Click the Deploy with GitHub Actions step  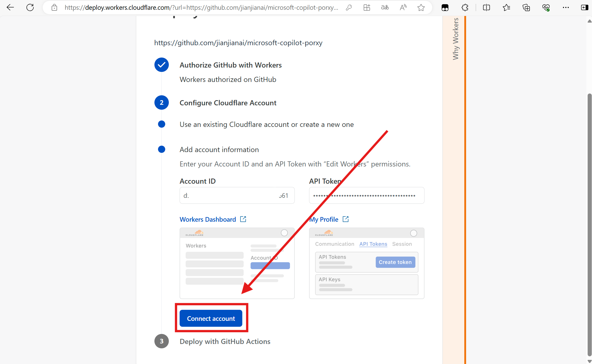225,341
